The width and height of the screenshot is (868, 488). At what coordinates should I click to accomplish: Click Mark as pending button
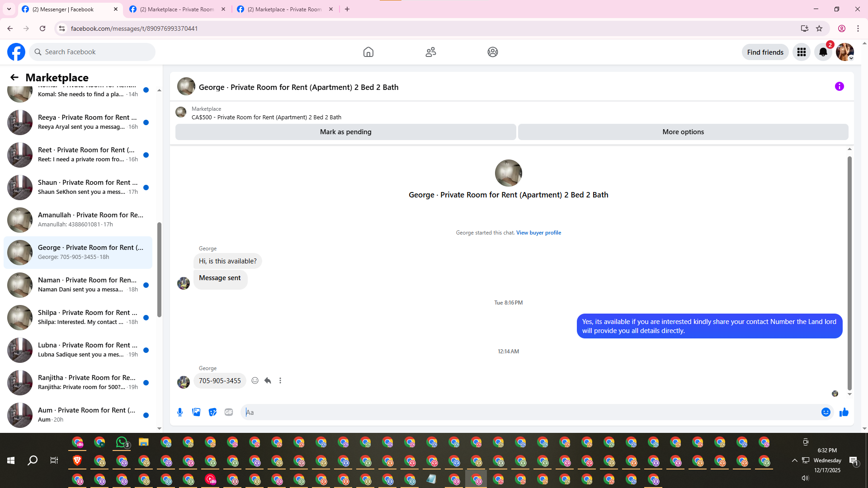345,132
